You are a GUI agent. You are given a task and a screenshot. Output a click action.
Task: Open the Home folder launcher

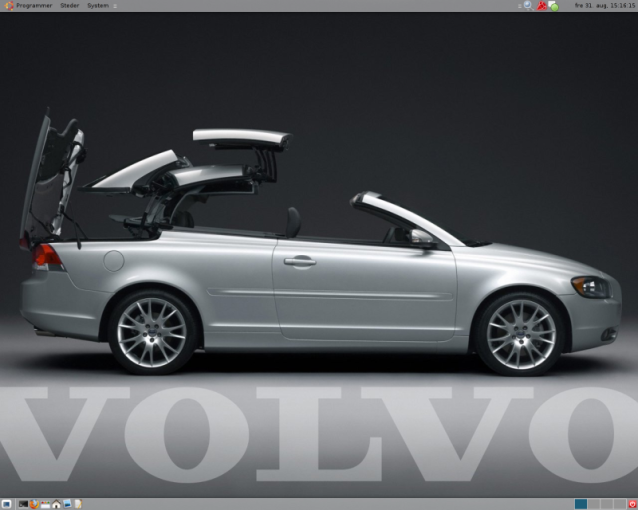pos(56,504)
